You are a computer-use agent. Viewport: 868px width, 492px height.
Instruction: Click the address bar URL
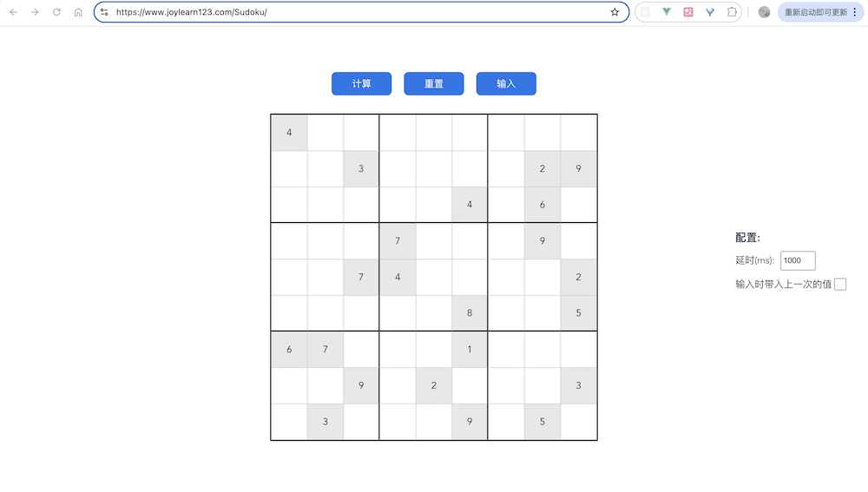(x=192, y=12)
